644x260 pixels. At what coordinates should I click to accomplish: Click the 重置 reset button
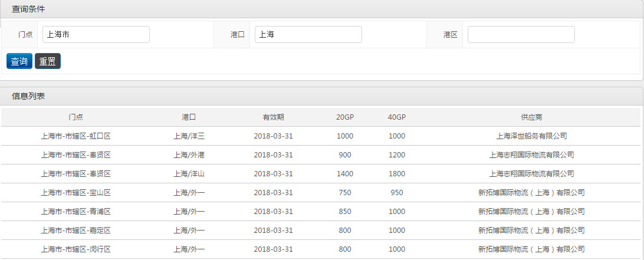pyautogui.click(x=48, y=61)
